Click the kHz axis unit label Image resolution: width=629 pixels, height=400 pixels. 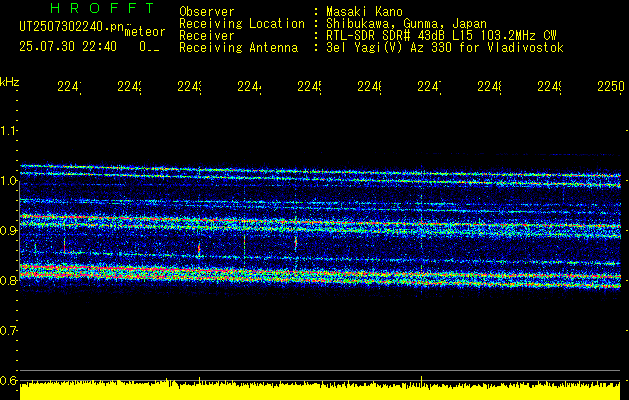click(10, 82)
